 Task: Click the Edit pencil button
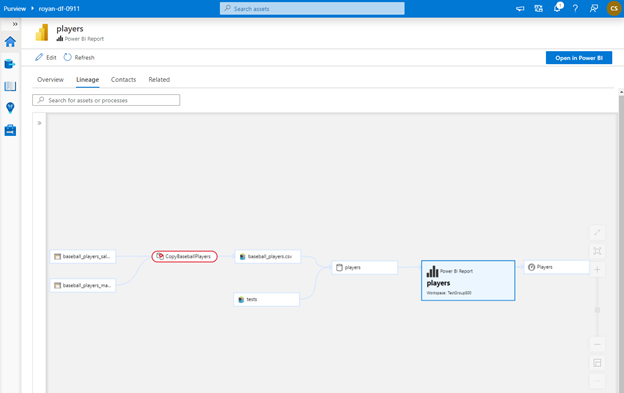point(46,57)
